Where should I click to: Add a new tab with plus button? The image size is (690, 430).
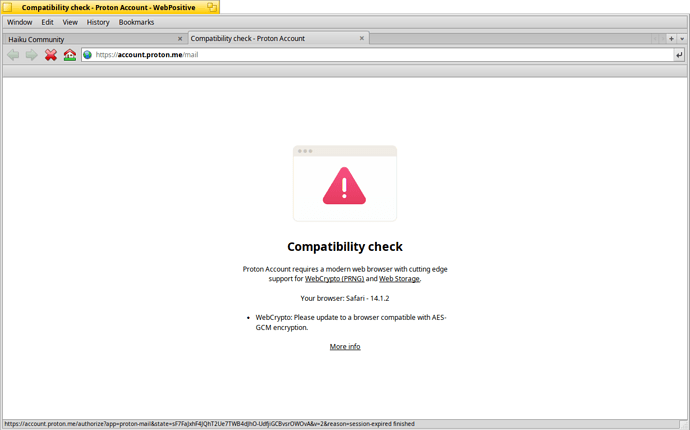click(672, 39)
